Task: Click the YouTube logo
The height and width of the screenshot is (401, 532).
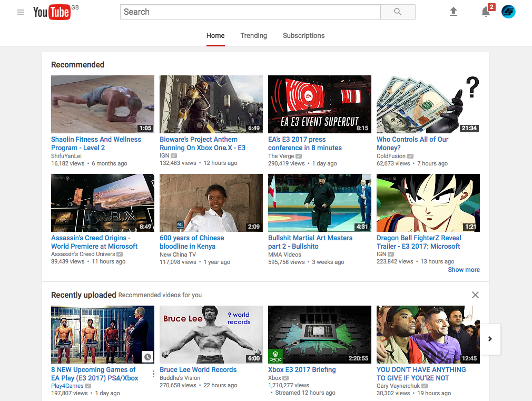Action: [x=52, y=12]
